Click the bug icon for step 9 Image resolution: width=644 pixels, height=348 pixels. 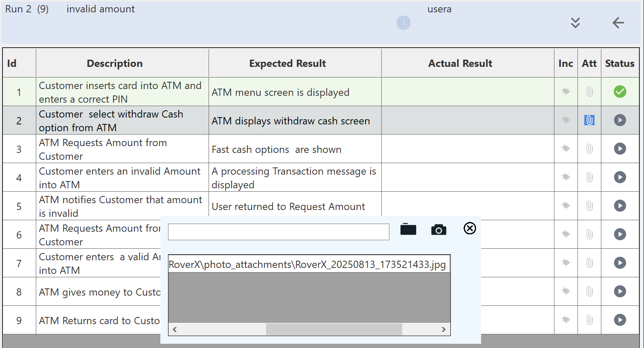click(566, 319)
